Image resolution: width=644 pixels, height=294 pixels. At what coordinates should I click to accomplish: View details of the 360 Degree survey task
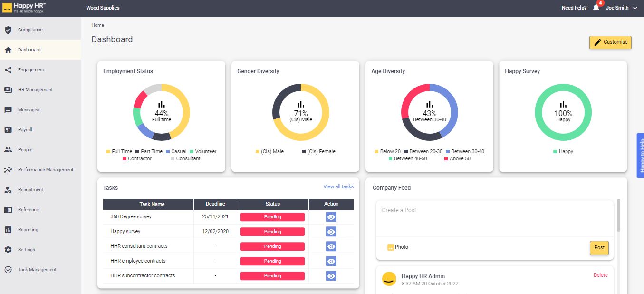click(x=331, y=217)
